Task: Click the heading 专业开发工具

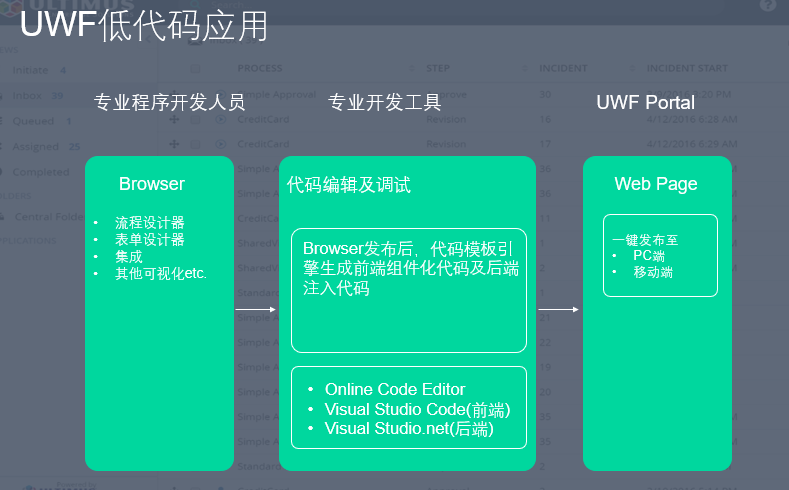Action: pyautogui.click(x=385, y=103)
